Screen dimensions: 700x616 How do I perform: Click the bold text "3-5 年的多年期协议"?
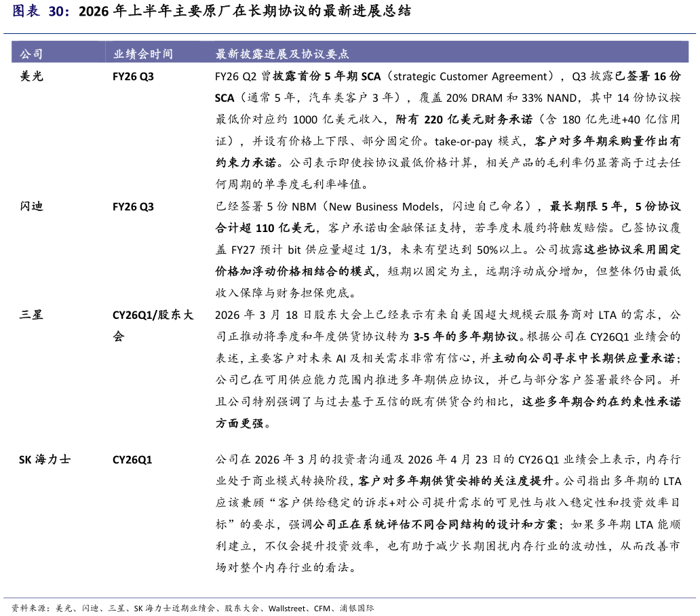click(465, 336)
